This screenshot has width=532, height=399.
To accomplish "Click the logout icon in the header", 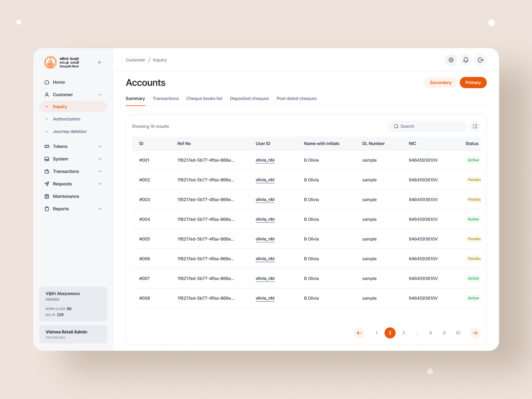I will (x=480, y=60).
